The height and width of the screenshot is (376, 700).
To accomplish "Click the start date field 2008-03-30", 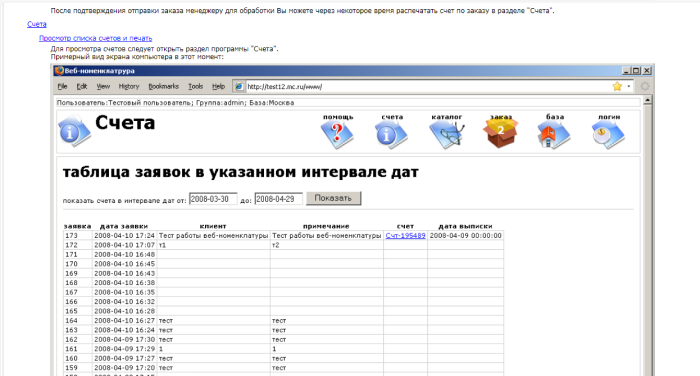I will pyautogui.click(x=213, y=199).
